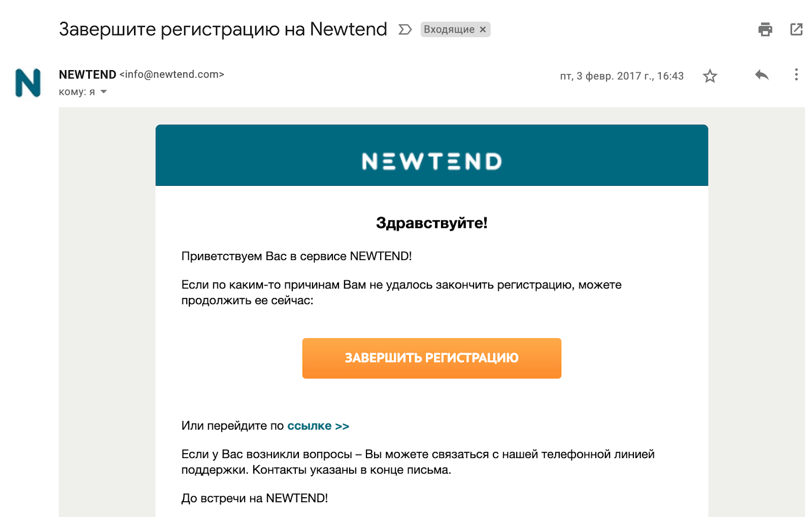Screen dimensions: 812x517
Task: Print this email with the printer icon
Action: click(765, 29)
